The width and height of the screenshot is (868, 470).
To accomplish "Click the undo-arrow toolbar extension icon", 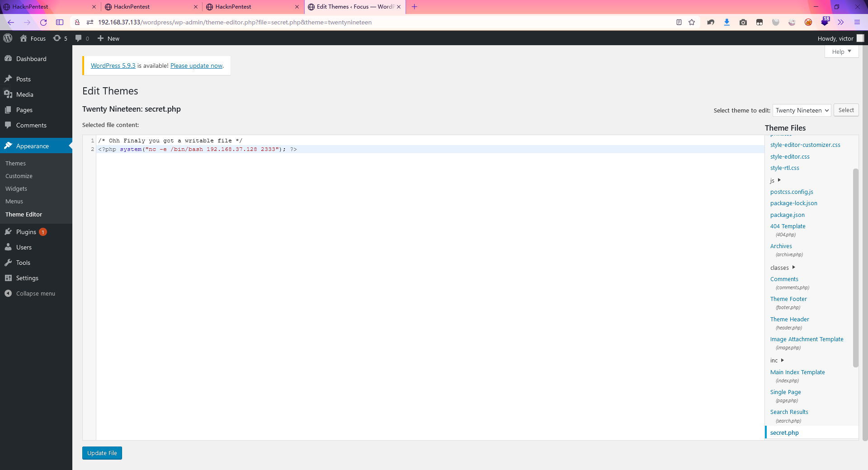I will tap(711, 22).
